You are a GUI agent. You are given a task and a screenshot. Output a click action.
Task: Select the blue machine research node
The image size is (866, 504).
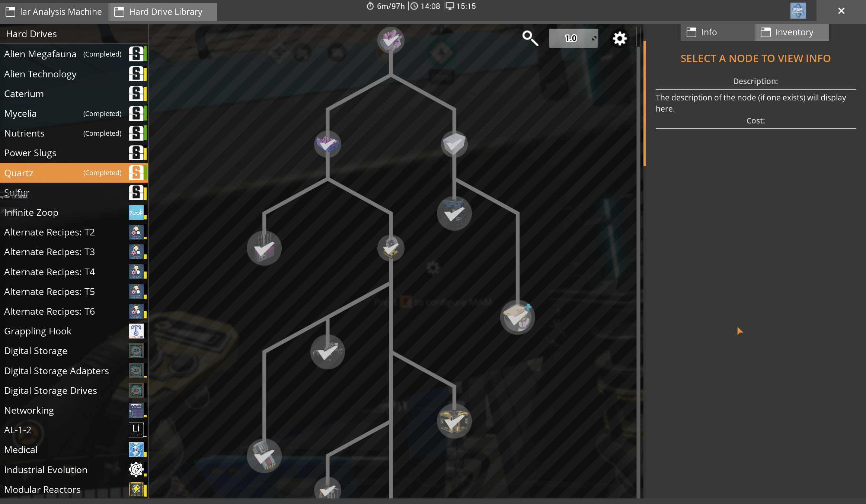coord(454,214)
